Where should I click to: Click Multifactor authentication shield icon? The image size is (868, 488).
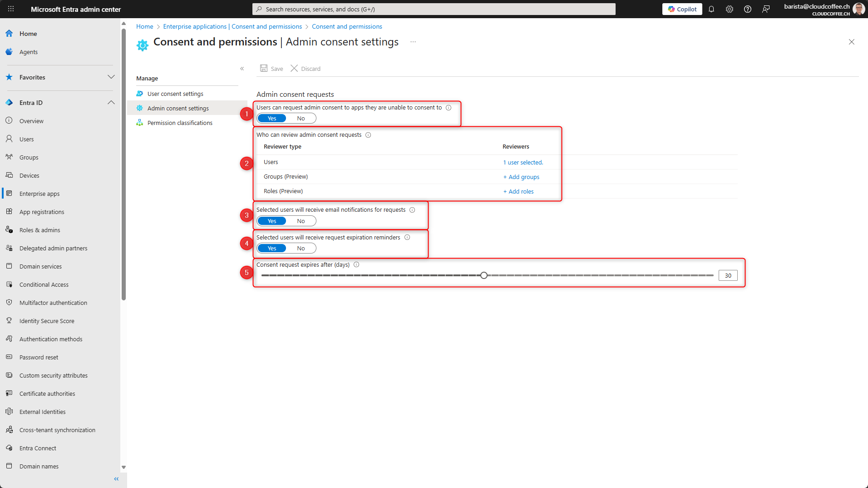coord(9,303)
